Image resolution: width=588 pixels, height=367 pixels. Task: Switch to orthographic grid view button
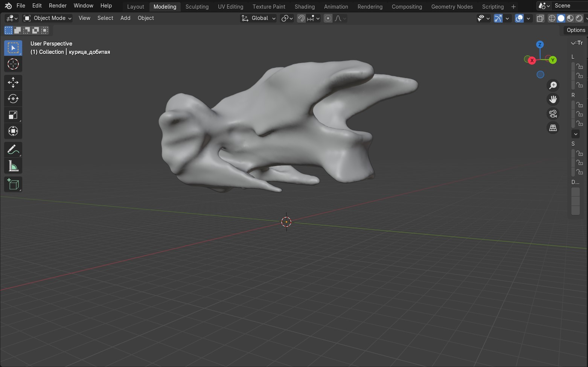point(553,128)
